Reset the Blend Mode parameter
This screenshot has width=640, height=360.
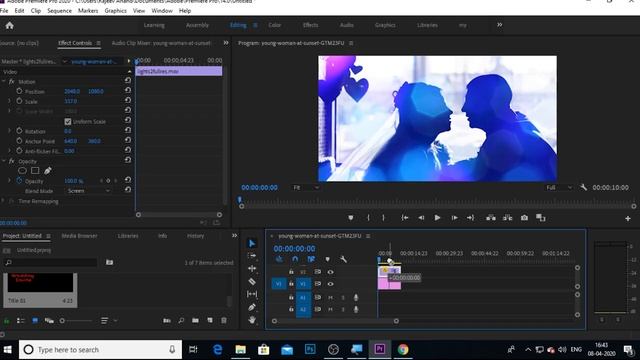[128, 190]
